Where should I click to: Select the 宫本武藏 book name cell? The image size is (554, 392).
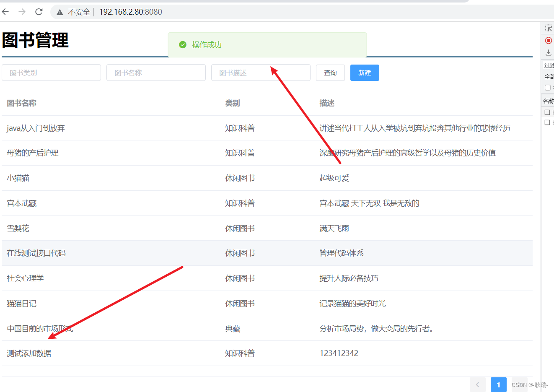pos(22,203)
